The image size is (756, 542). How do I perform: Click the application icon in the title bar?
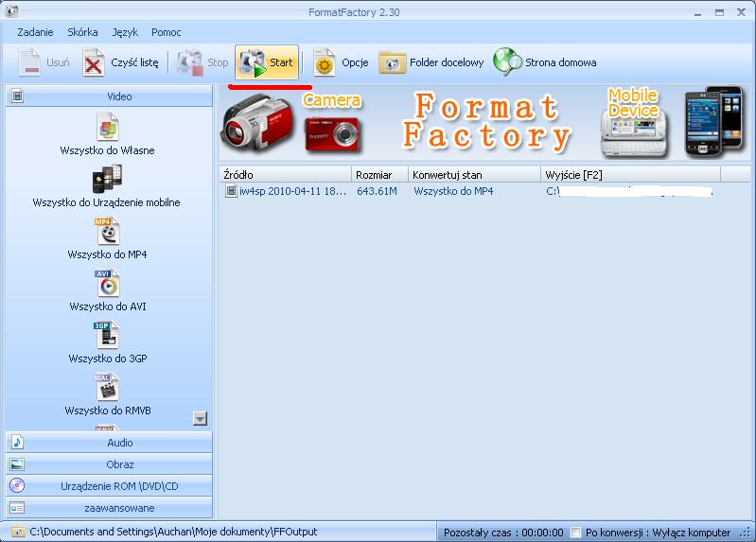[x=12, y=11]
